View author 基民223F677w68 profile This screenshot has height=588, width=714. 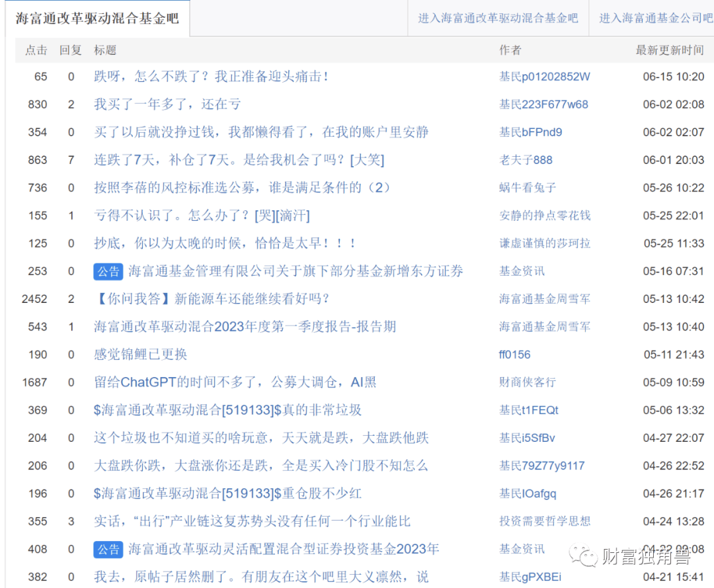(543, 105)
